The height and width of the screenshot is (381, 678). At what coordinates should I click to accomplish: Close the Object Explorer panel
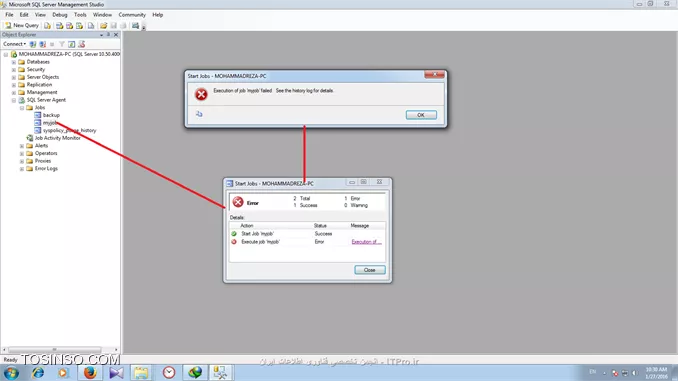tap(116, 35)
